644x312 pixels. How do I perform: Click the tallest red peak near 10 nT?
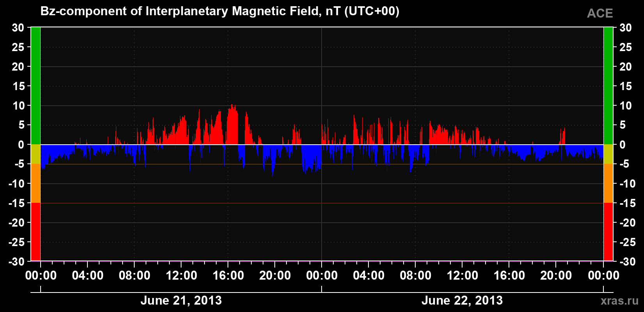pyautogui.click(x=232, y=125)
